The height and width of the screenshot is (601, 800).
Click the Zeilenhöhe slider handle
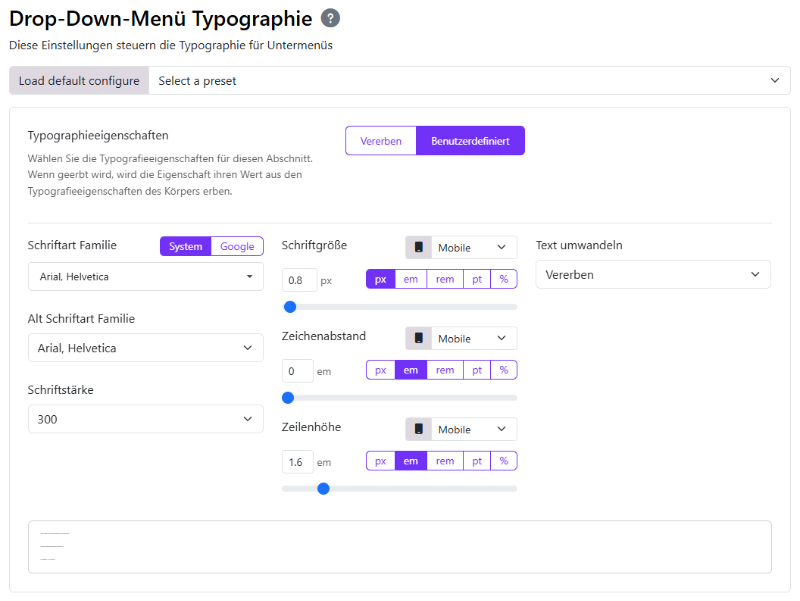tap(323, 489)
